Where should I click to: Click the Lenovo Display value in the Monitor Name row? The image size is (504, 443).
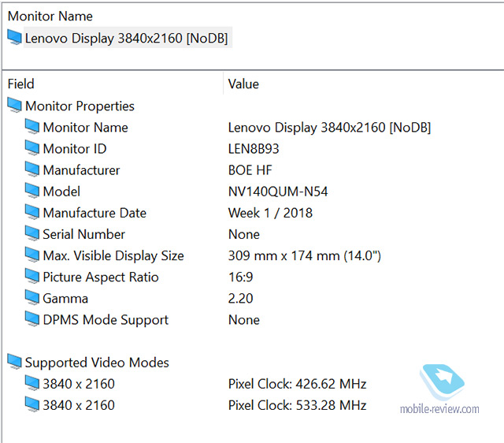(x=329, y=128)
